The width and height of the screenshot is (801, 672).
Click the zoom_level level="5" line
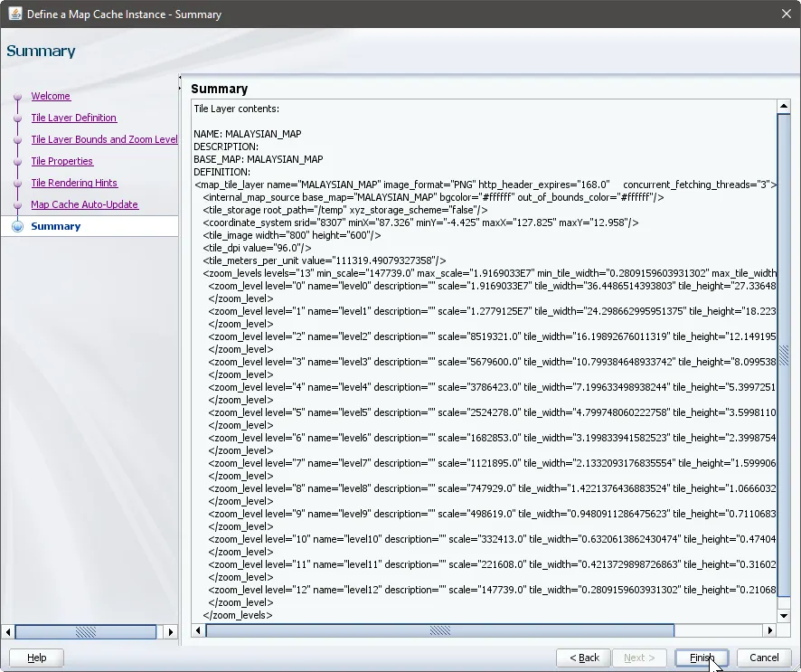point(492,412)
